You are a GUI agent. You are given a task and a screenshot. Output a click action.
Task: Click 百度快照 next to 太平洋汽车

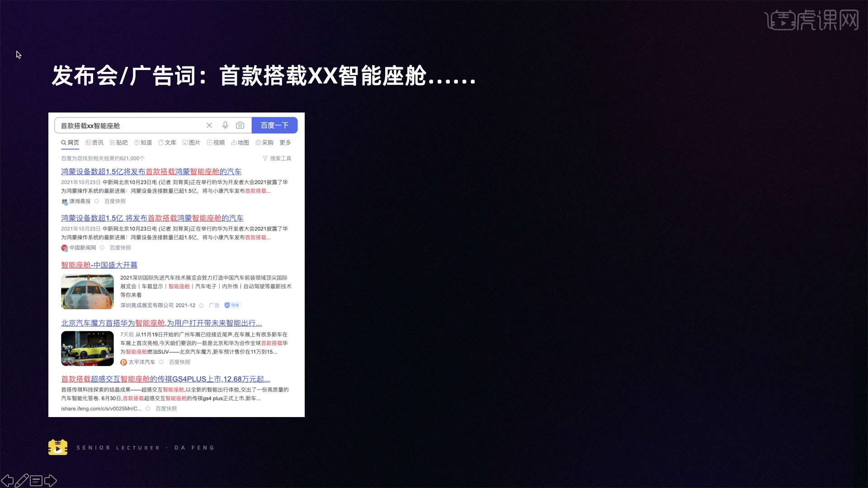(x=179, y=362)
